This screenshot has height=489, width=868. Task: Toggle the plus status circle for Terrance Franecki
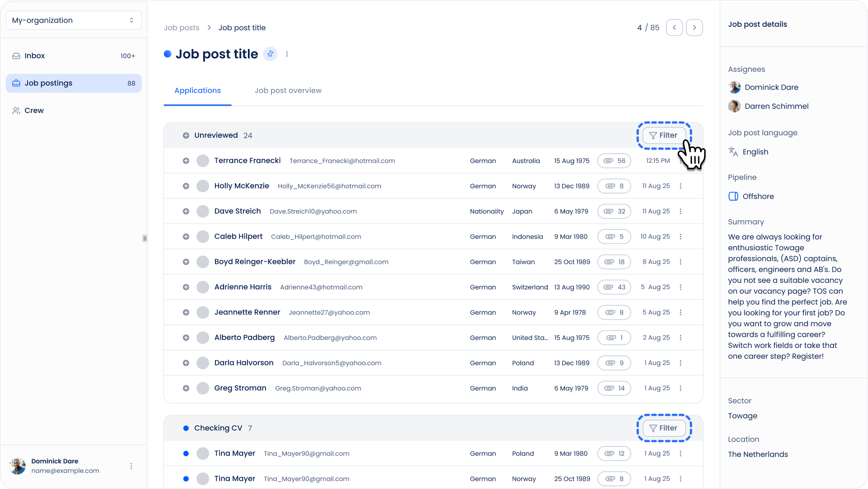pos(186,160)
